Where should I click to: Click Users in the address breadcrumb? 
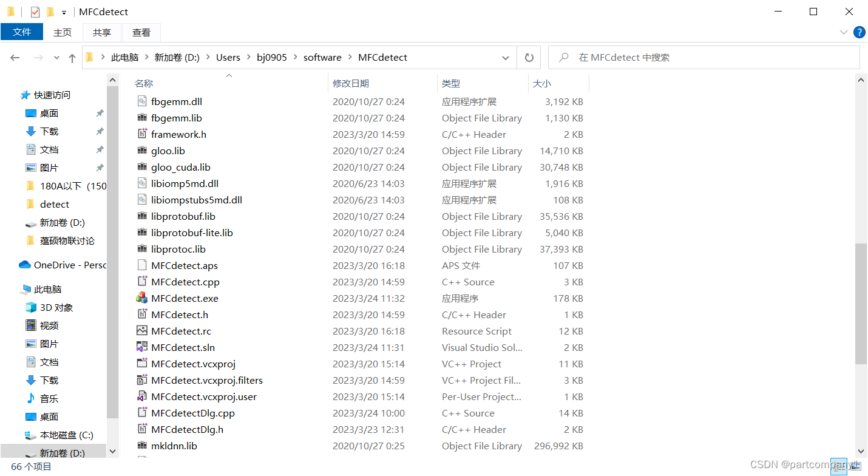click(x=228, y=58)
